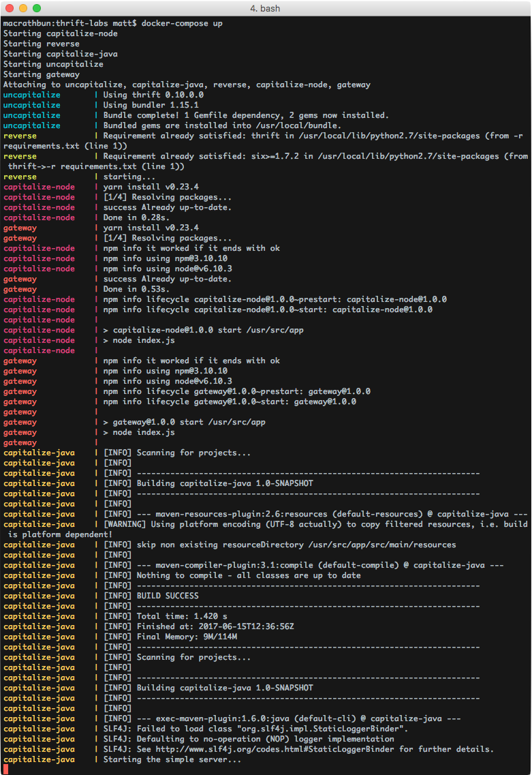Click the 'Attaching to uncapitalize' line
This screenshot has height=775, width=532.
[187, 85]
